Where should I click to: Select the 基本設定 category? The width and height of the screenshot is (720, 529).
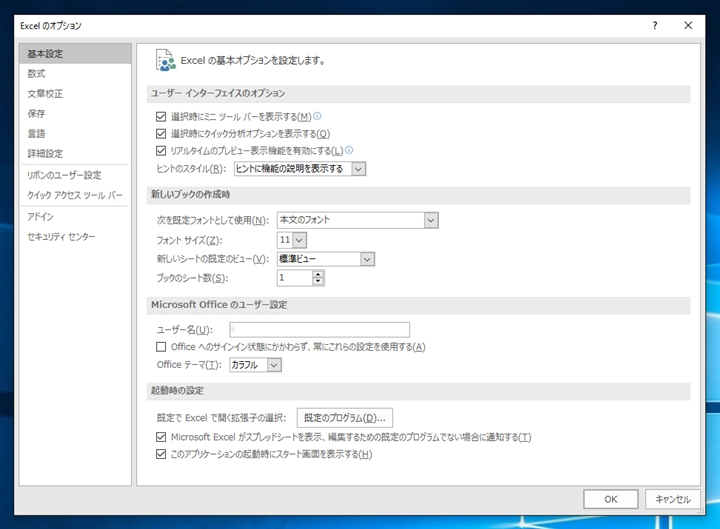(75, 54)
